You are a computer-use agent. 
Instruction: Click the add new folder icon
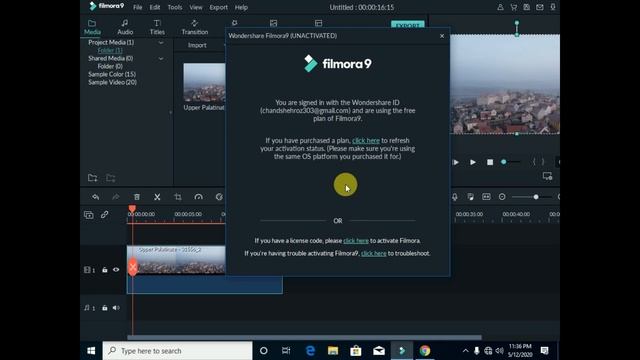click(x=93, y=178)
